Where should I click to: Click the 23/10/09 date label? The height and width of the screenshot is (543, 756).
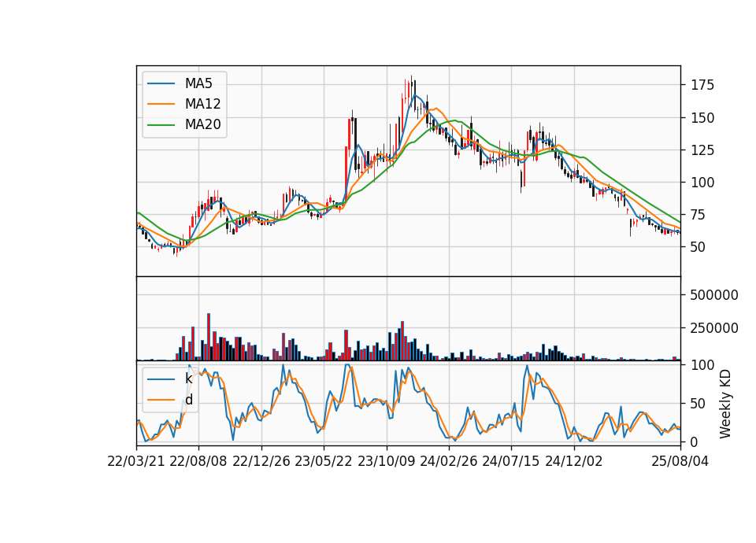386,461
